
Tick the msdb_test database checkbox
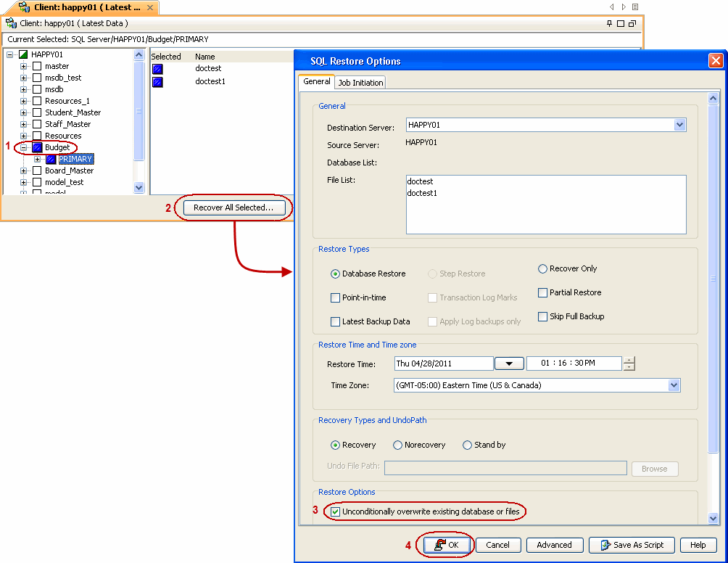coord(37,78)
